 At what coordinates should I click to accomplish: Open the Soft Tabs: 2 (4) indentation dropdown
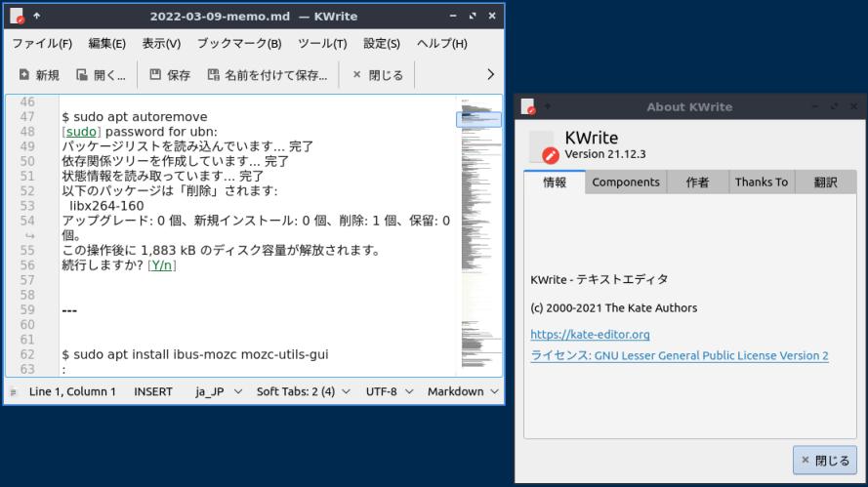pyautogui.click(x=303, y=391)
